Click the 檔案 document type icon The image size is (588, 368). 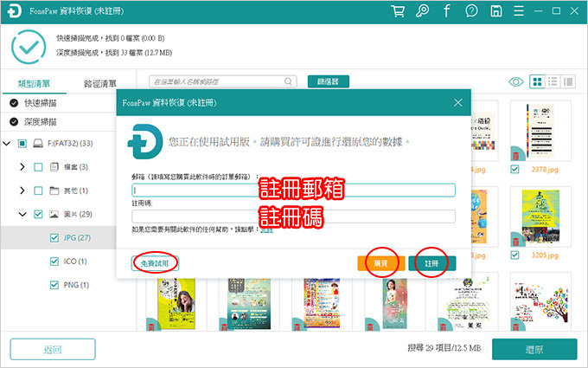(x=54, y=167)
